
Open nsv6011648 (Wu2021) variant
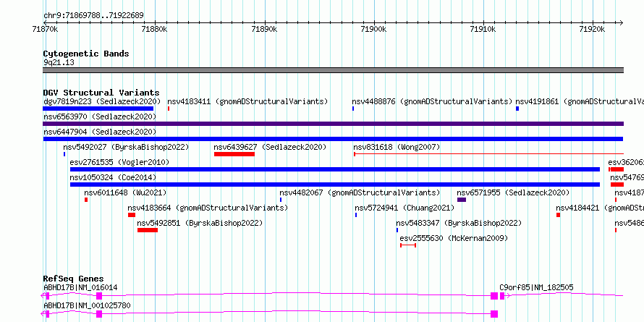tap(125, 192)
